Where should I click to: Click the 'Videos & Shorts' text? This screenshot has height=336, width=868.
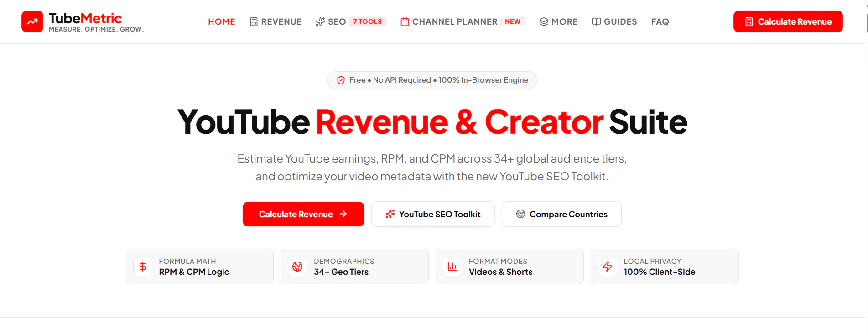click(500, 272)
